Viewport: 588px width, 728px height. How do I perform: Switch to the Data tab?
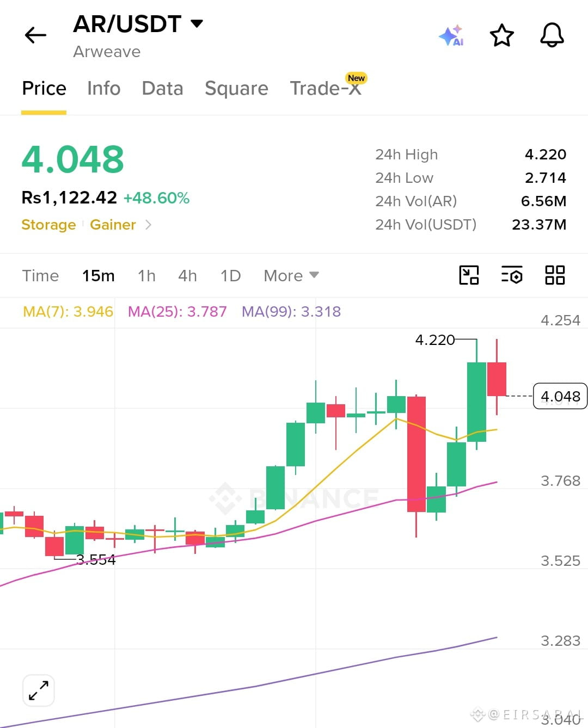[x=162, y=88]
